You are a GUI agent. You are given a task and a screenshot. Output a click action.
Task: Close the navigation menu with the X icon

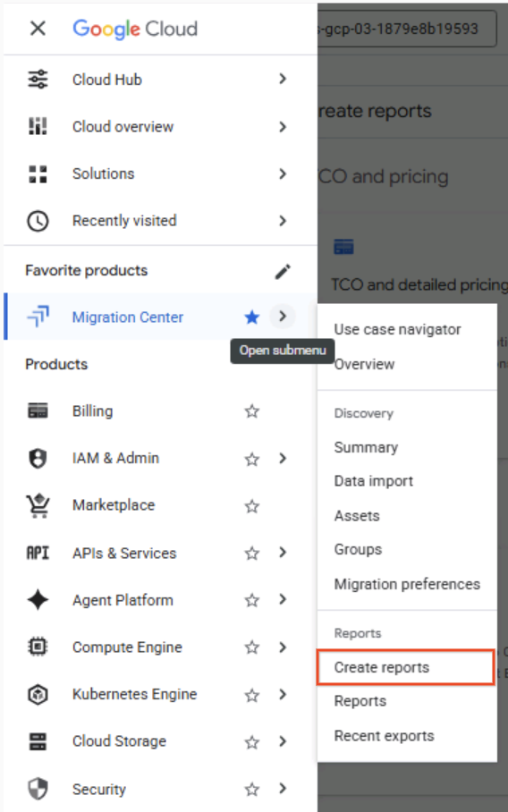tap(38, 28)
